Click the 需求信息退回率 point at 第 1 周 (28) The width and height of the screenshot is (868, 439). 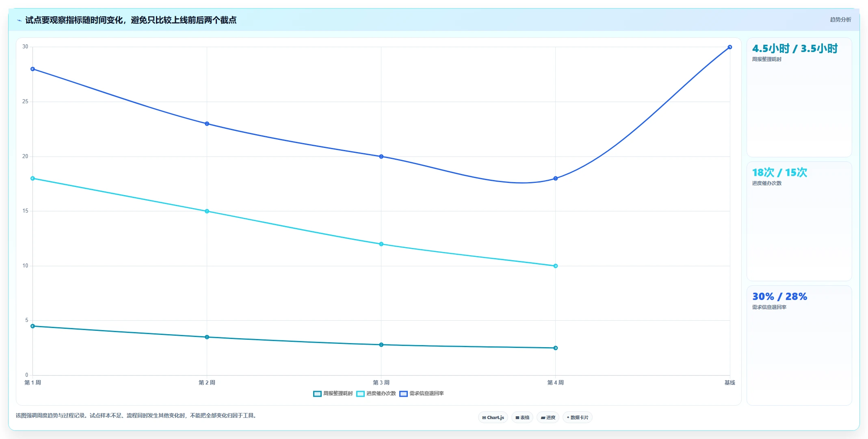pyautogui.click(x=33, y=69)
